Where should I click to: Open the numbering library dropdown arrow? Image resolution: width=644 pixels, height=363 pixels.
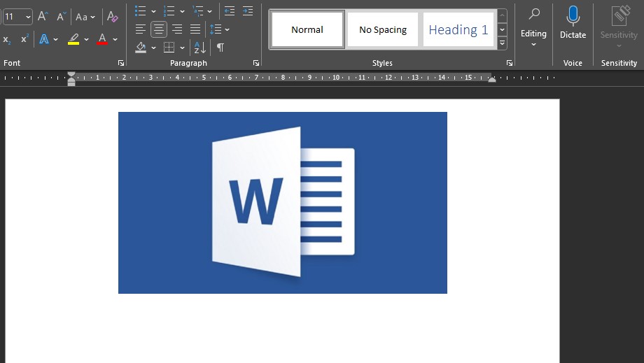pyautogui.click(x=182, y=11)
